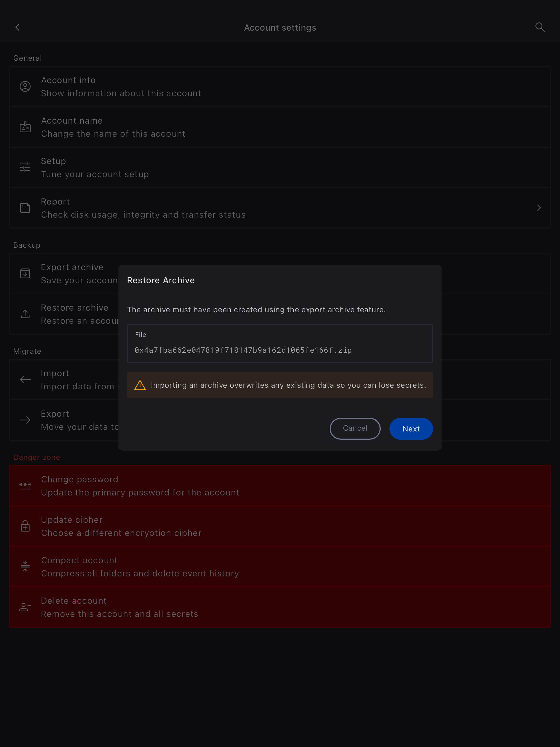This screenshot has height=747, width=560.
Task: Open search with the magnifier icon
Action: [x=540, y=27]
